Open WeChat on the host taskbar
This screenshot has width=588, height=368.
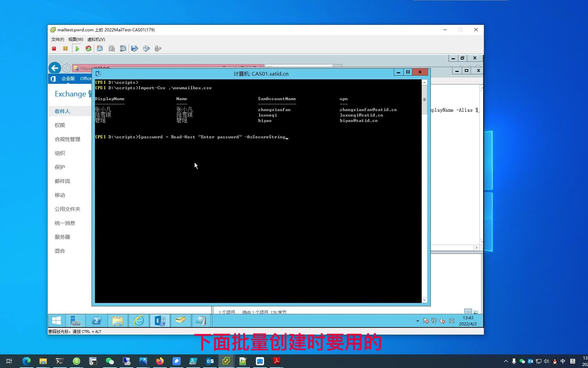[x=110, y=361]
